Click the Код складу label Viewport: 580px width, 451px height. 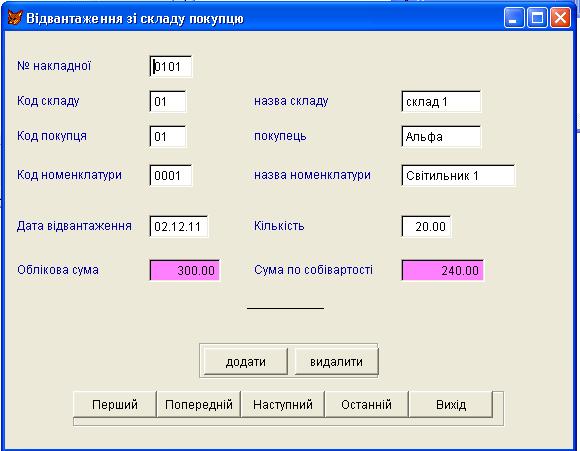click(48, 101)
